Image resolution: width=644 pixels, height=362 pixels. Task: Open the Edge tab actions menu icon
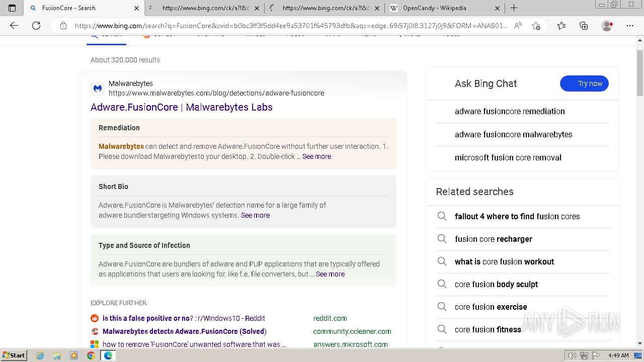(12, 8)
